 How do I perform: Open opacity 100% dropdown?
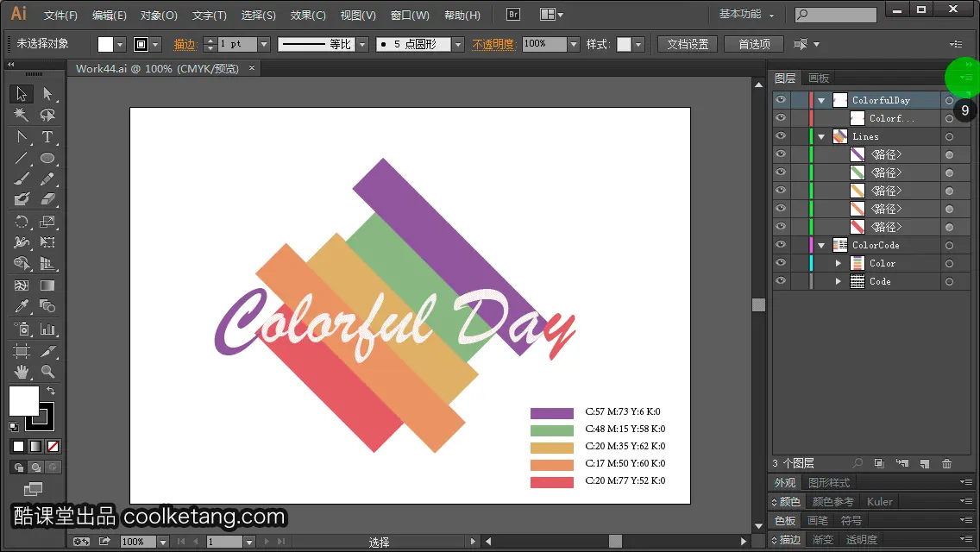click(574, 44)
